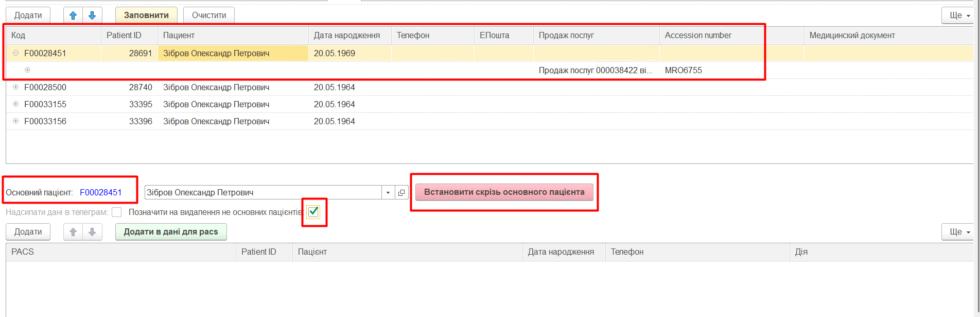This screenshot has width=980, height=317.
Task: Open the main patient selection dropdown arrow
Action: [388, 192]
